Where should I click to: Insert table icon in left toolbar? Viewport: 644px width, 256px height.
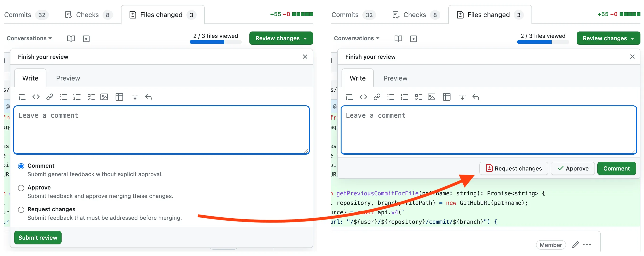(119, 97)
